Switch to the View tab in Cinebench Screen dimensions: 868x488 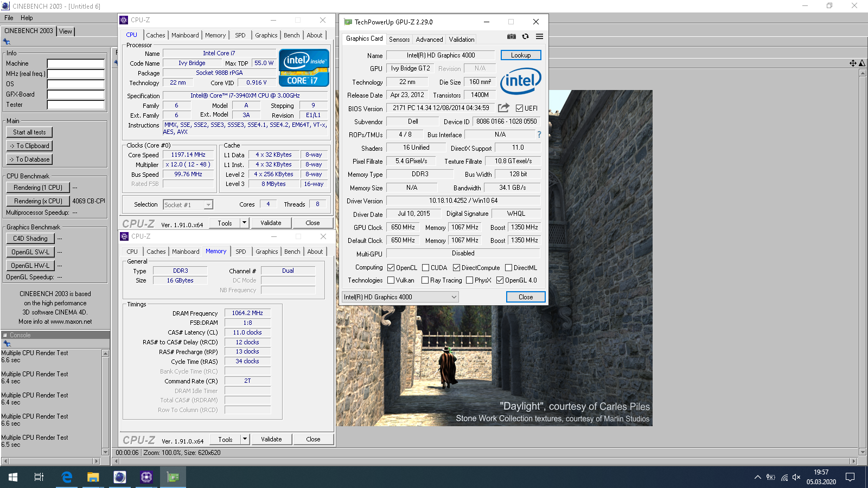tap(66, 31)
